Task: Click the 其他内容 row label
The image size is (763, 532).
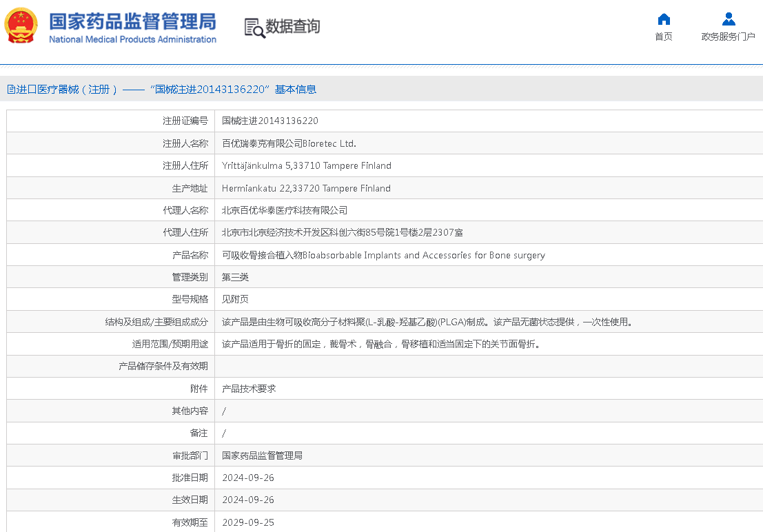Action: click(190, 411)
